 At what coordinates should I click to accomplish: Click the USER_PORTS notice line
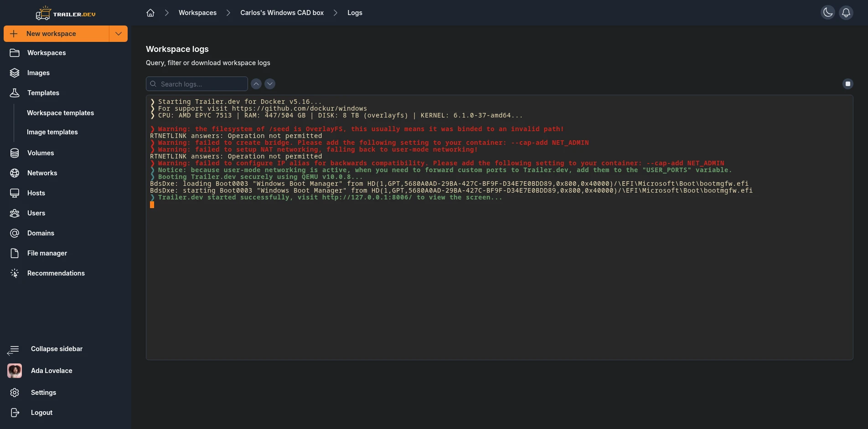click(441, 170)
